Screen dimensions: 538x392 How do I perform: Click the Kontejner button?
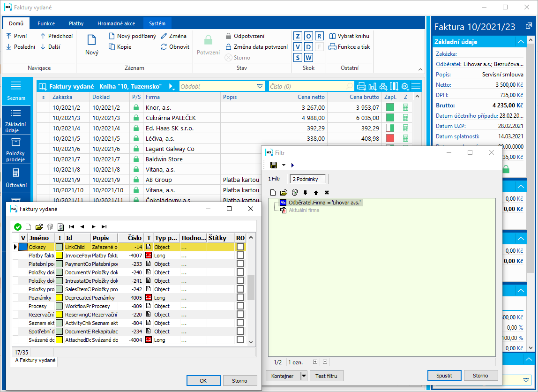tap(283, 376)
